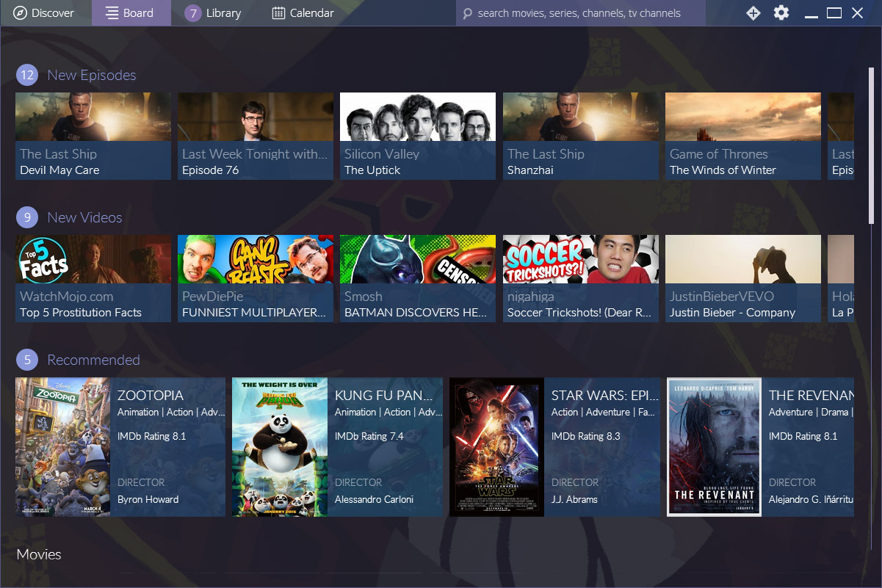This screenshot has width=882, height=588.
Task: Click the IMDb Rating 8.3 text
Action: point(586,436)
